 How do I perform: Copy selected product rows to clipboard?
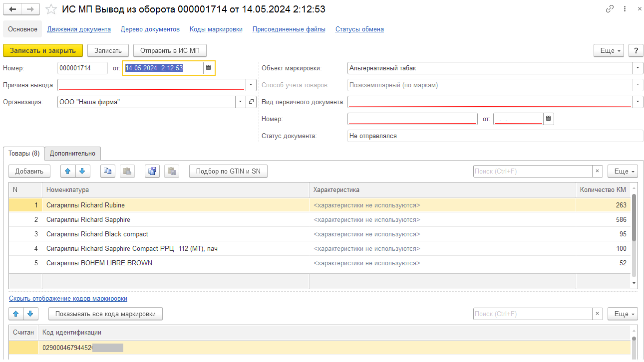point(107,171)
